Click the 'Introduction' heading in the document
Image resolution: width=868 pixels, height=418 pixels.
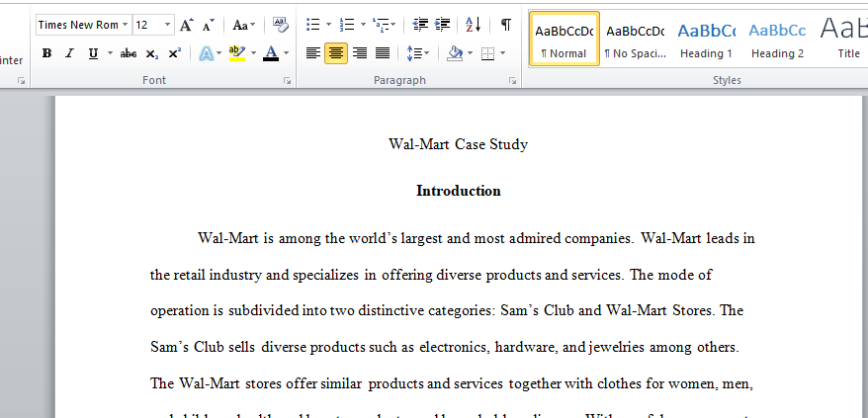tap(459, 191)
